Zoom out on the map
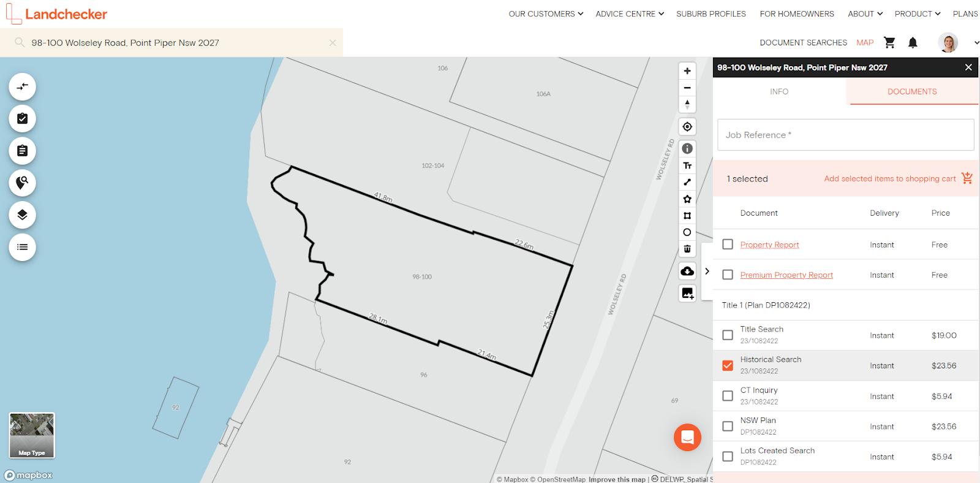 point(687,88)
